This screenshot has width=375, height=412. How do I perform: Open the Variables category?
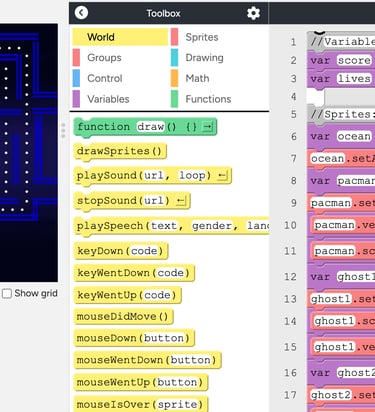click(108, 99)
